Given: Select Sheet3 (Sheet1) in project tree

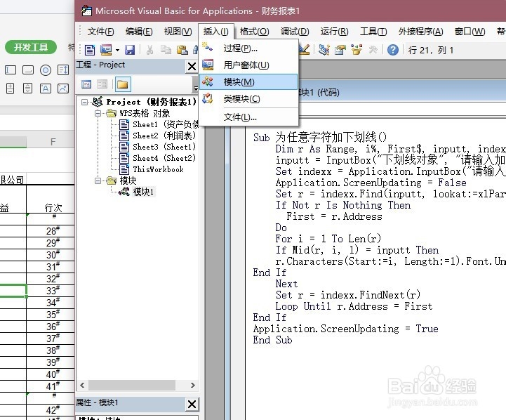Looking at the screenshot, I should (x=157, y=147).
